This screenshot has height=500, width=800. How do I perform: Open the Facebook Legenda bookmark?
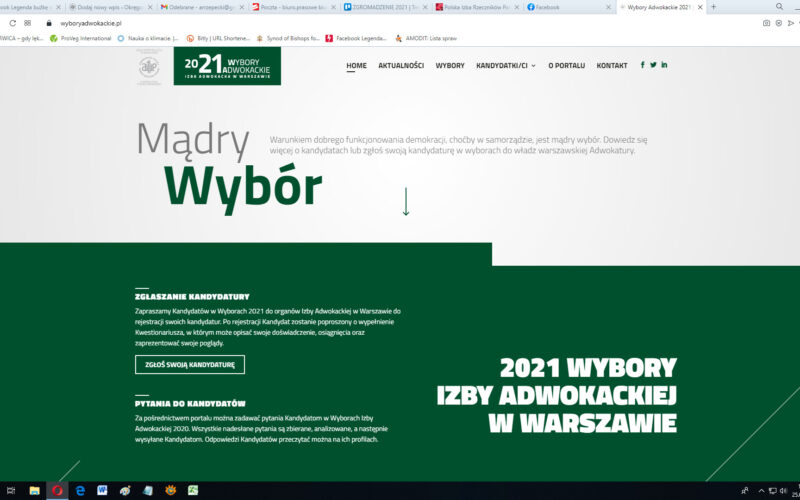(x=356, y=38)
